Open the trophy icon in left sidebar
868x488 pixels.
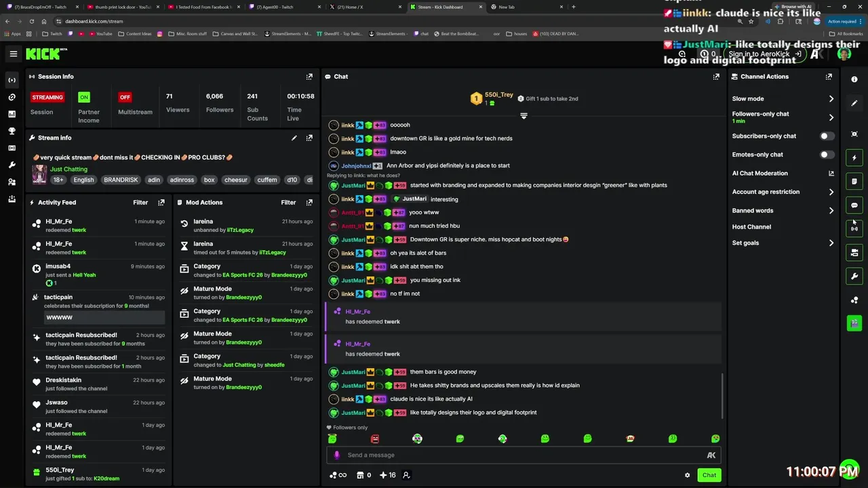click(x=12, y=131)
